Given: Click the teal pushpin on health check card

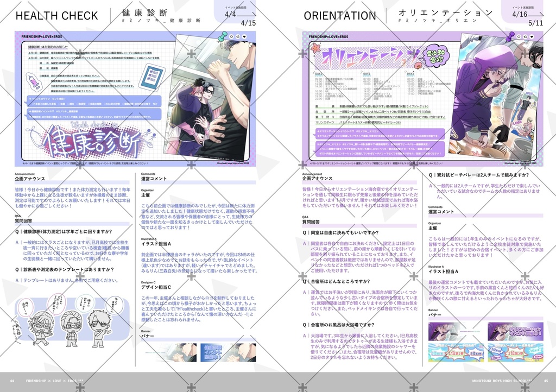Looking at the screenshot, I should pyautogui.click(x=223, y=36).
